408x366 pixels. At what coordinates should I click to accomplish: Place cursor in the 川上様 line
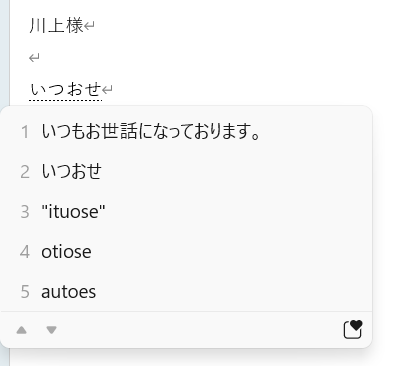(56, 26)
